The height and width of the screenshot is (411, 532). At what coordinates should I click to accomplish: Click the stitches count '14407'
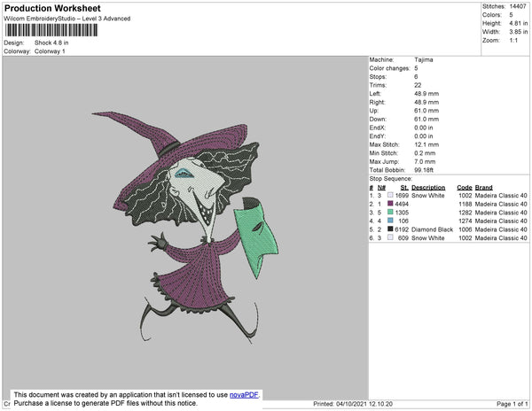point(518,6)
